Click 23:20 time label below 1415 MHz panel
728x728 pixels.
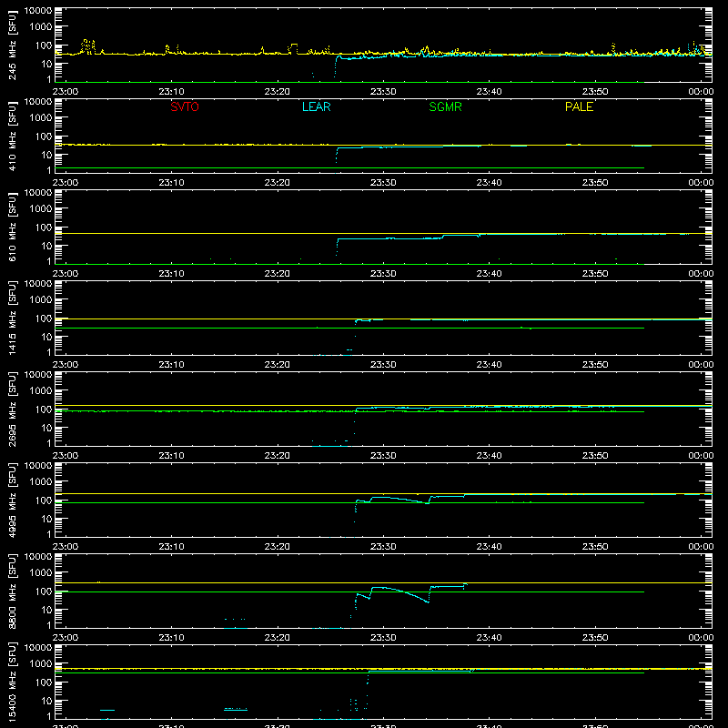coord(278,365)
